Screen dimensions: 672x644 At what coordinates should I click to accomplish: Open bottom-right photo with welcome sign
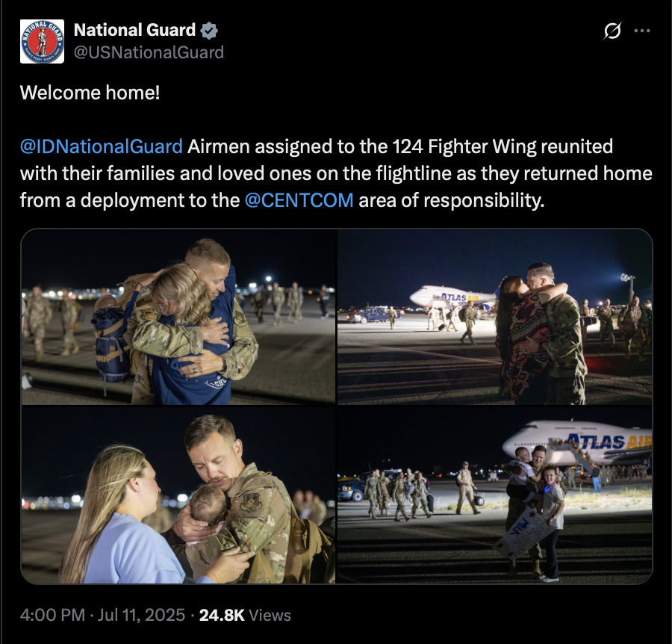pos(494,495)
